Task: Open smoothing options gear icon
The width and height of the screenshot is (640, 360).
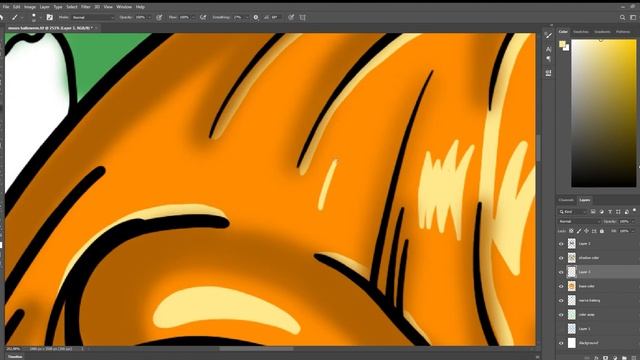Action: 256,18
